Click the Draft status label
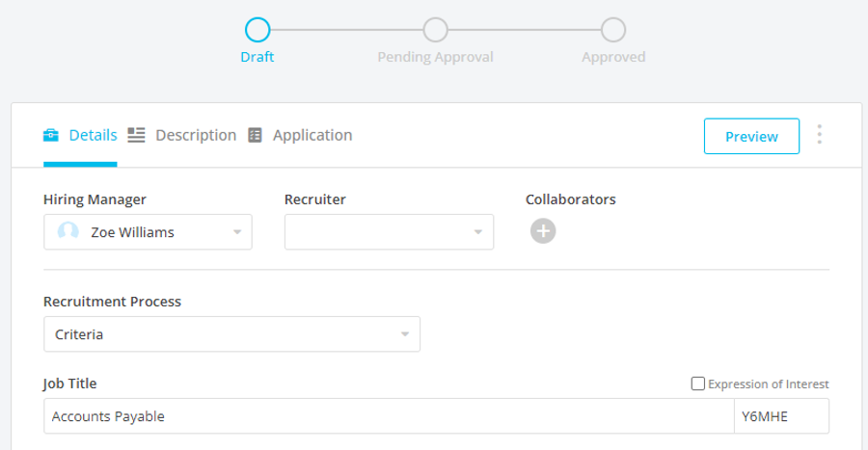The image size is (868, 450). coord(258,57)
